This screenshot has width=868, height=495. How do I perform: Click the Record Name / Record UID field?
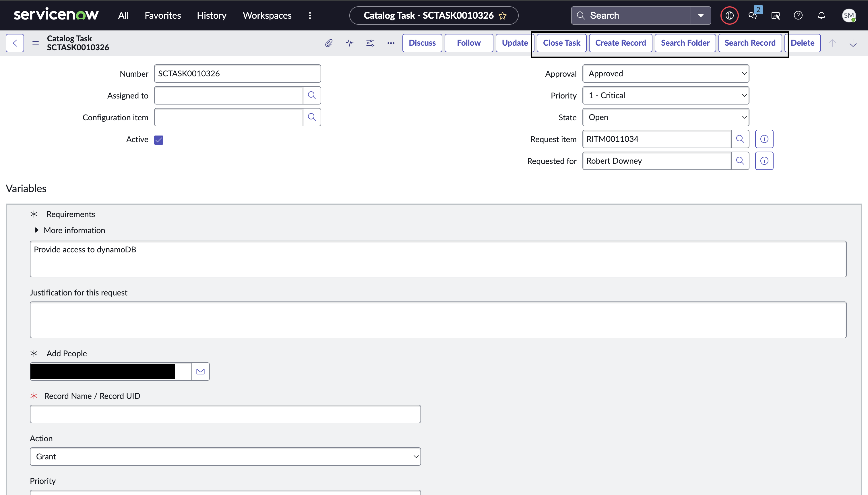225,414
